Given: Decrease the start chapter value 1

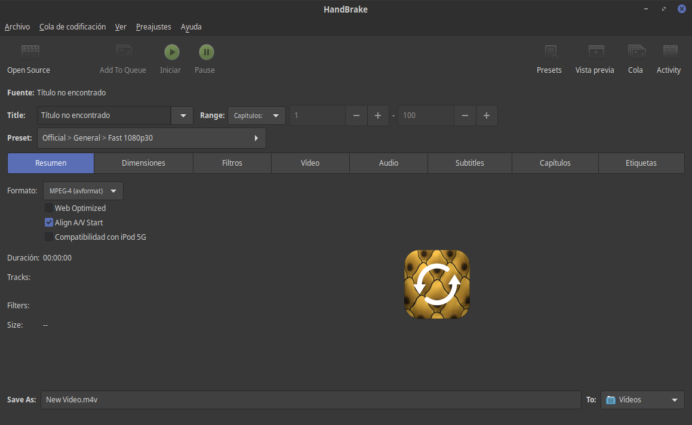Looking at the screenshot, I should pyautogui.click(x=356, y=116).
